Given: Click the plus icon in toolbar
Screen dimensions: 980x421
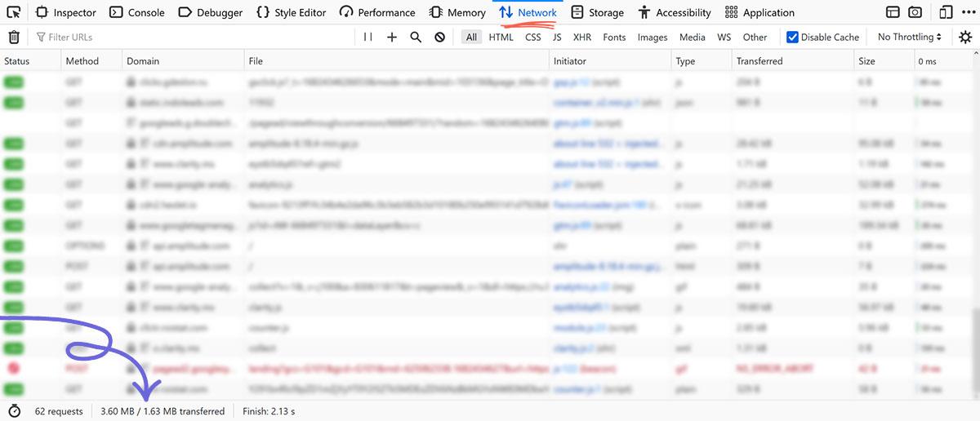Looking at the screenshot, I should pyautogui.click(x=392, y=37).
